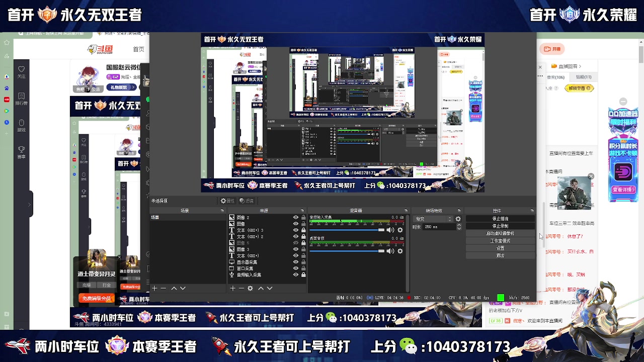
Task: Pop out the Scenes dock panel
Action: click(x=222, y=211)
